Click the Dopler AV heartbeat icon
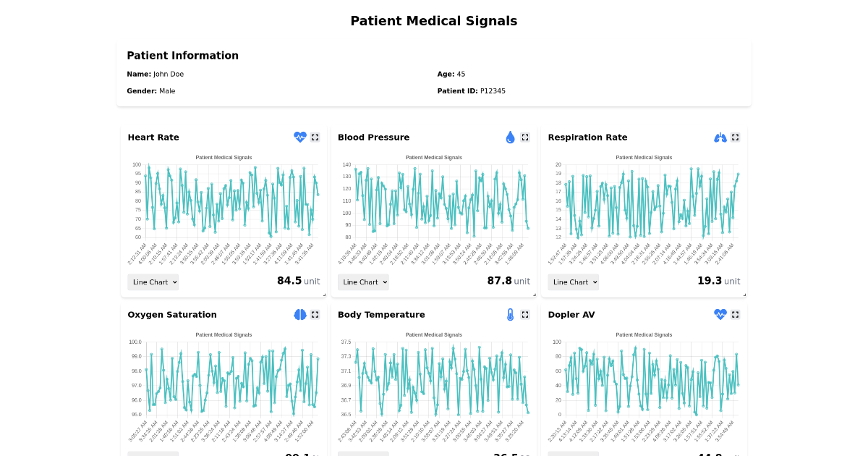868x456 pixels. [x=720, y=315]
